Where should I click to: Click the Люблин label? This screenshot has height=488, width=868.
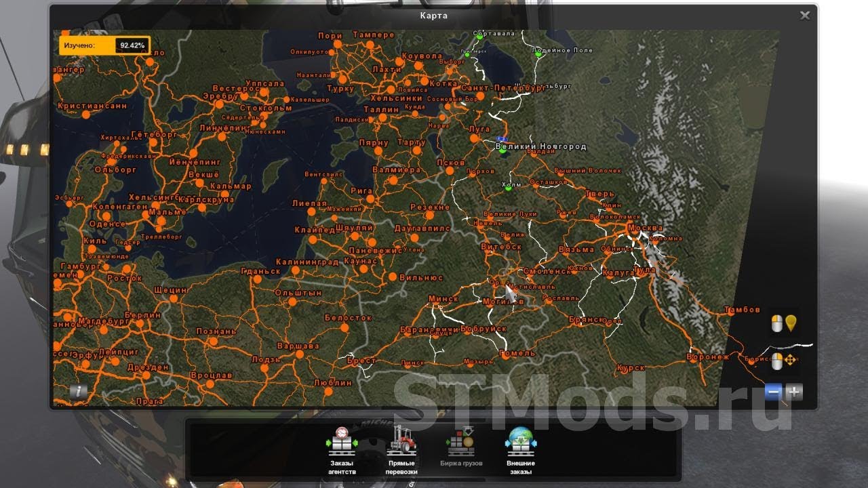(x=333, y=382)
